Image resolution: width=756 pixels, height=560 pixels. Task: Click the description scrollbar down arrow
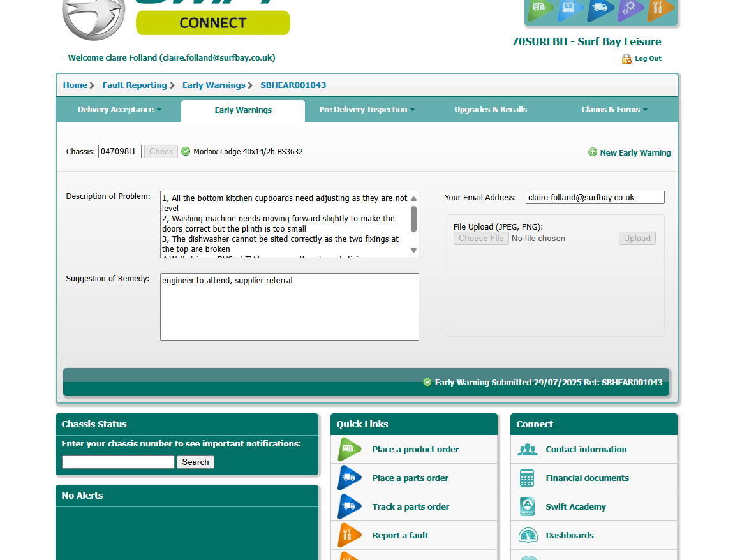(x=413, y=250)
